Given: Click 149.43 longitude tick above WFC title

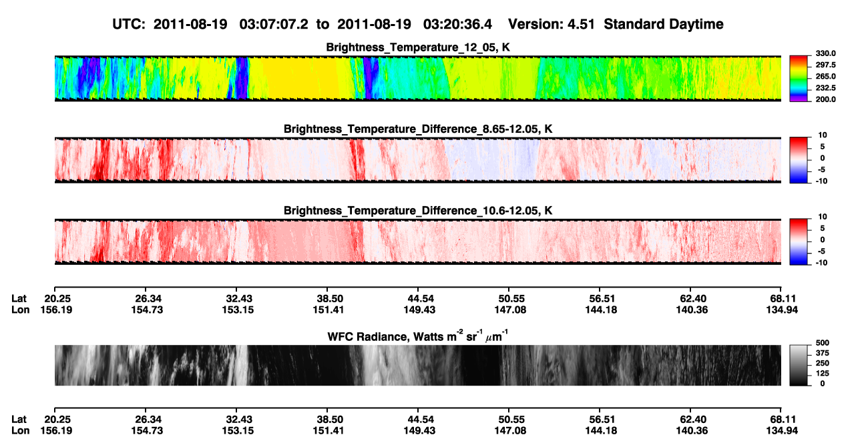Looking at the screenshot, I should point(418,310).
